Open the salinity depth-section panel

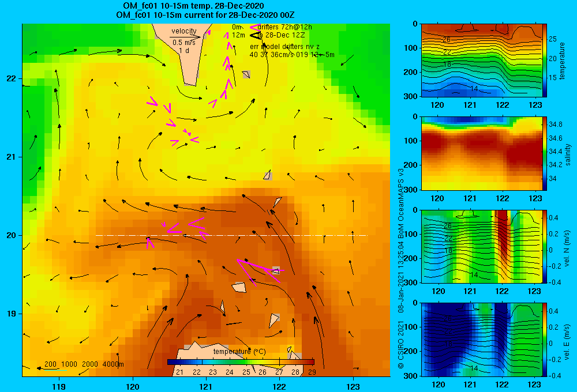tap(482, 153)
